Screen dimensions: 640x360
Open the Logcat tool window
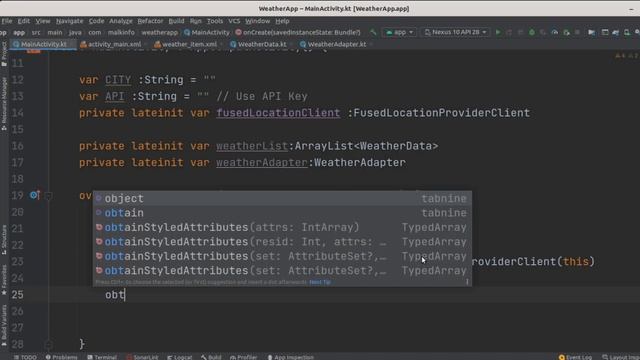(x=180, y=357)
